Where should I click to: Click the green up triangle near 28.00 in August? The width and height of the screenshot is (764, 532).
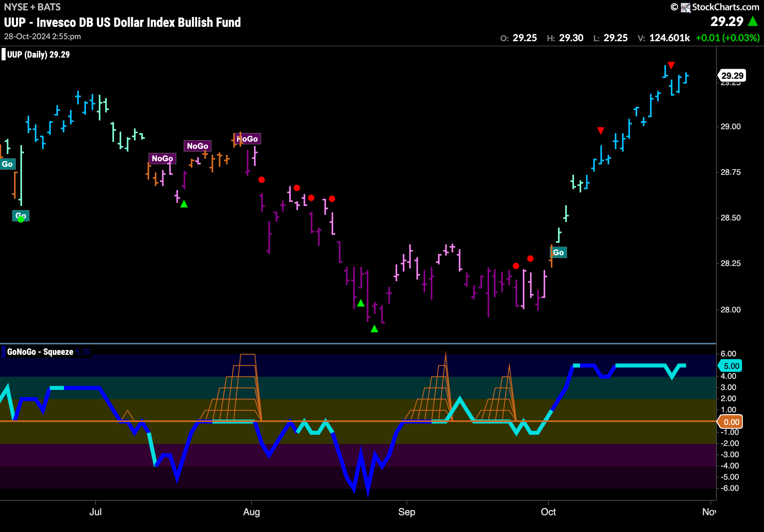tap(360, 303)
